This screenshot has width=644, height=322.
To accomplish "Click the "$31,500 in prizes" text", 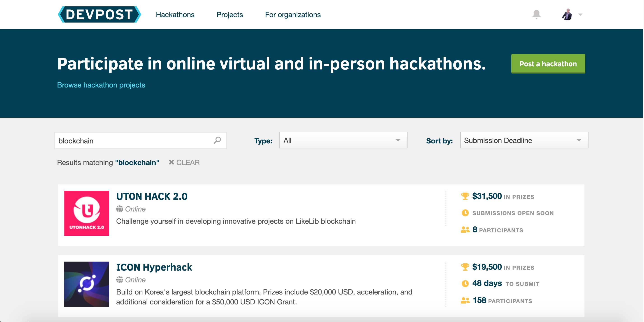I will click(503, 196).
